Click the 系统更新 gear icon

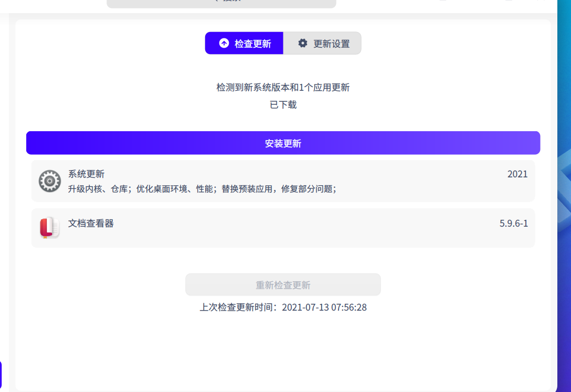(x=50, y=181)
